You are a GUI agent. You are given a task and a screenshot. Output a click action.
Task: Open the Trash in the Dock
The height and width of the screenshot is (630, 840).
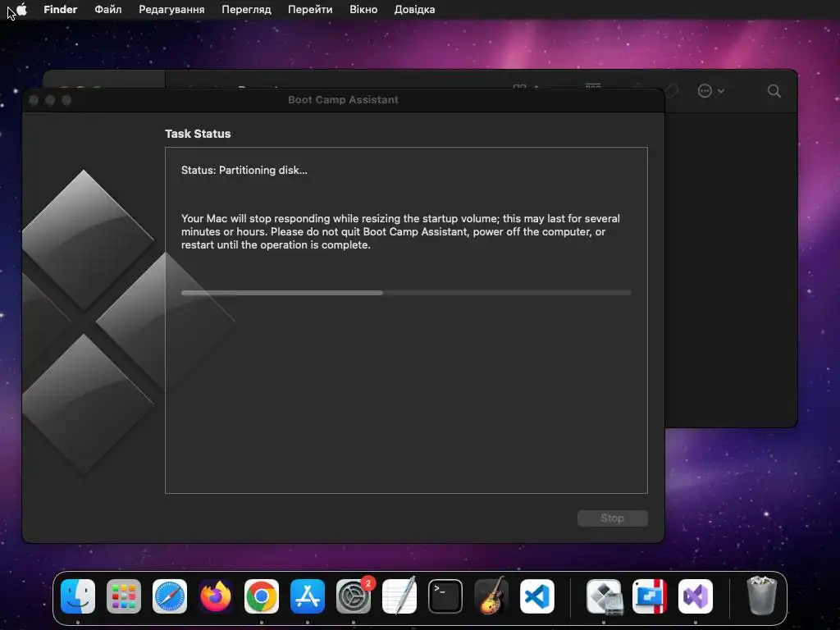click(761, 596)
